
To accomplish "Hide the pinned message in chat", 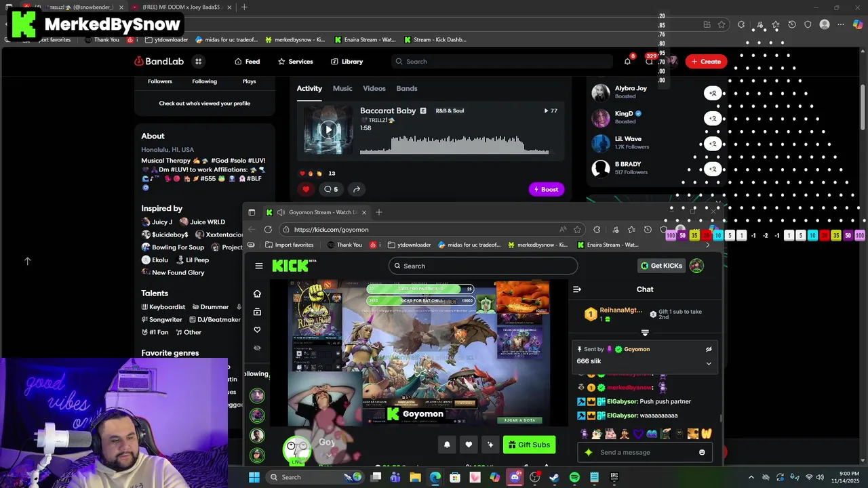I will click(x=709, y=350).
